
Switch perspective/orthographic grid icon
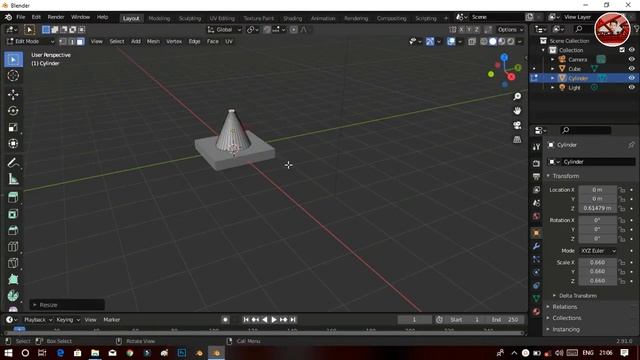pos(517,140)
